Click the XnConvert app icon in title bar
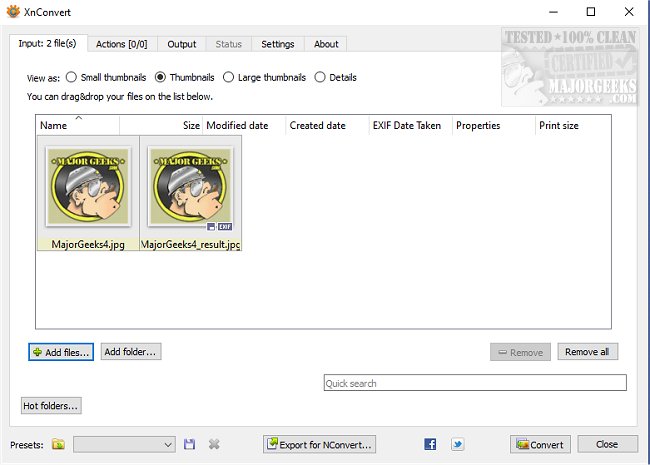Screen dimensions: 650x465 pos(13,12)
